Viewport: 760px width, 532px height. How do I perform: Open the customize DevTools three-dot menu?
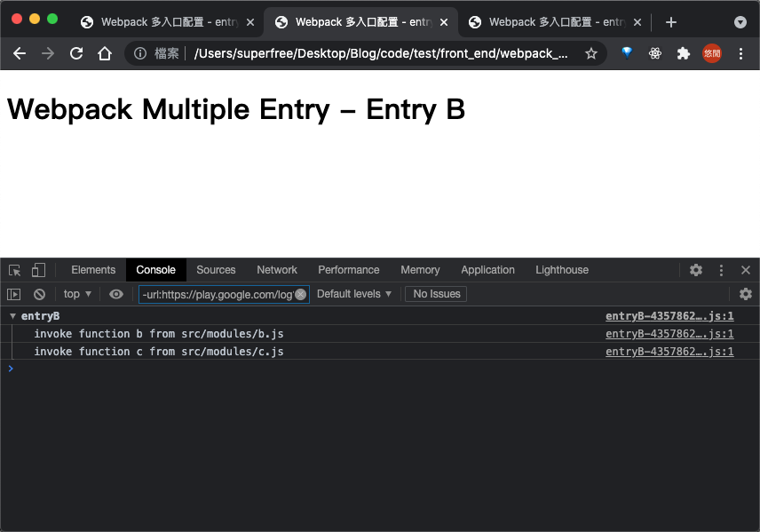(720, 269)
